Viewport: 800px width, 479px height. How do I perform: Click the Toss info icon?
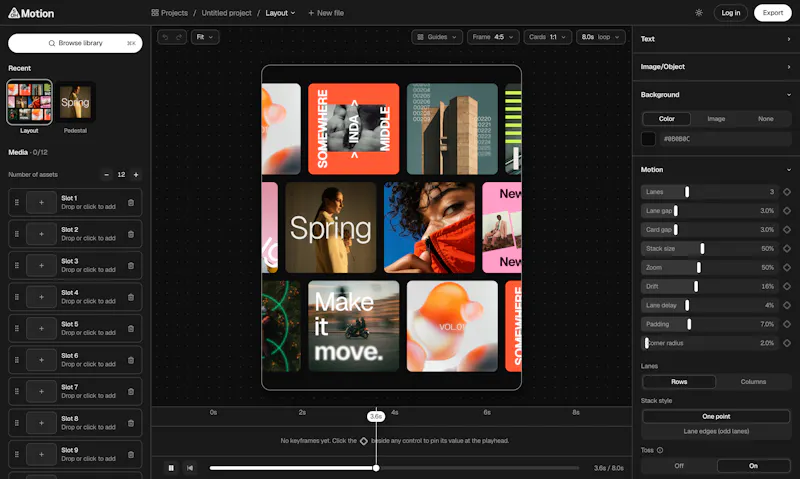click(660, 450)
